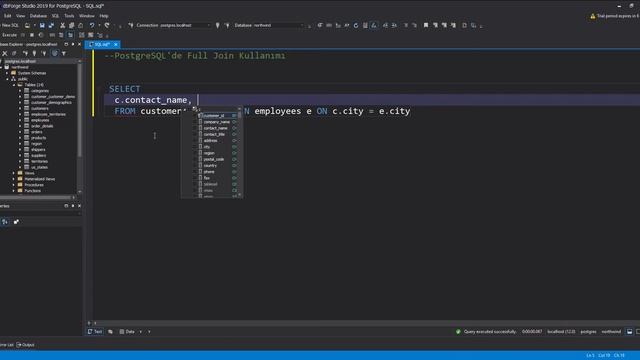The height and width of the screenshot is (360, 640).
Task: Click the bookmark flag toolbar icon
Action: point(426,25)
